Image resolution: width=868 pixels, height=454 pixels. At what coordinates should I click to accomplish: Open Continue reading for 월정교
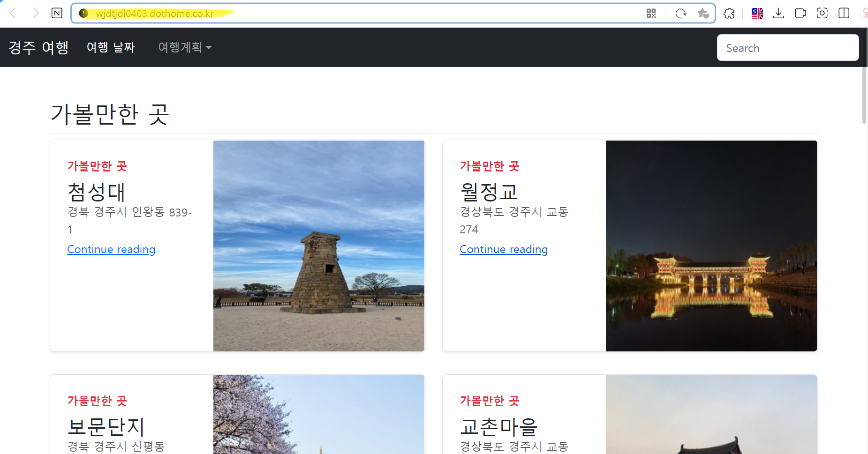coord(504,249)
